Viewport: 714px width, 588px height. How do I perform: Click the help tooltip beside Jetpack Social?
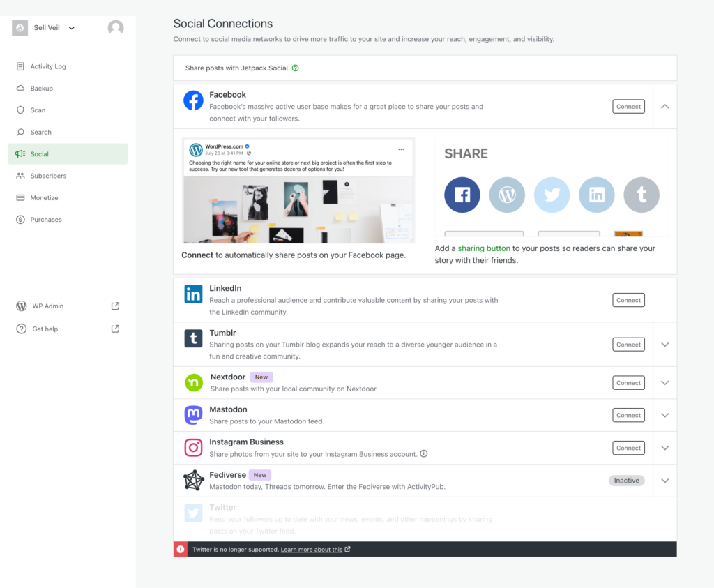click(295, 68)
